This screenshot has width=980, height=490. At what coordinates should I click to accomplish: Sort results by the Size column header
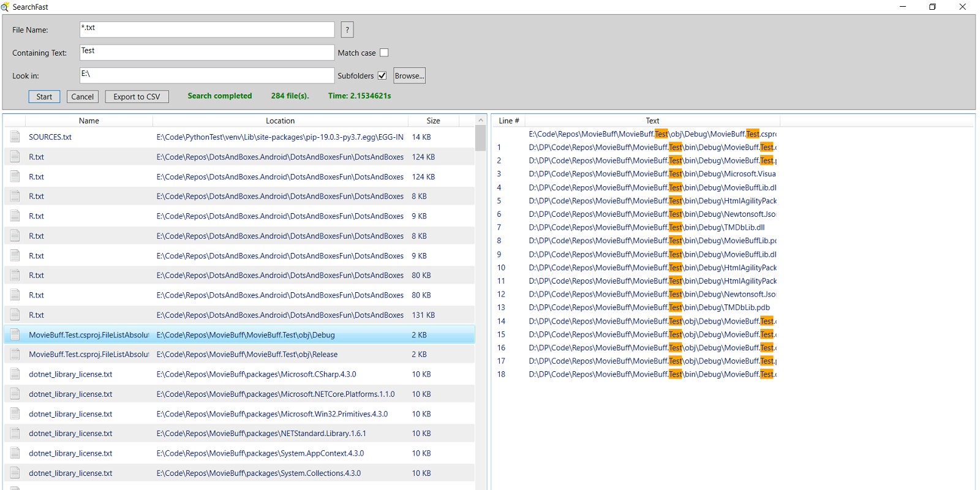point(433,121)
